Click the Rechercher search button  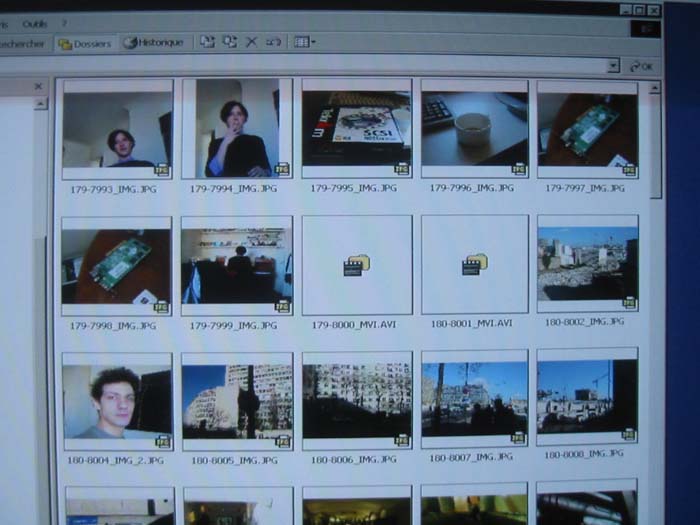pos(21,44)
